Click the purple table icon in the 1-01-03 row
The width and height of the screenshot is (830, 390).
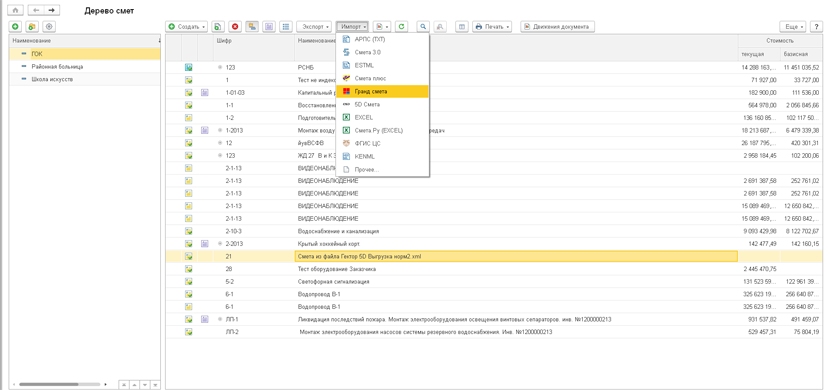[x=205, y=93]
